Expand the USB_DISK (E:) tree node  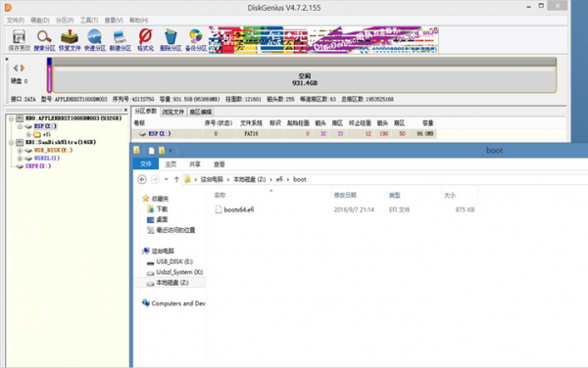coord(20,151)
